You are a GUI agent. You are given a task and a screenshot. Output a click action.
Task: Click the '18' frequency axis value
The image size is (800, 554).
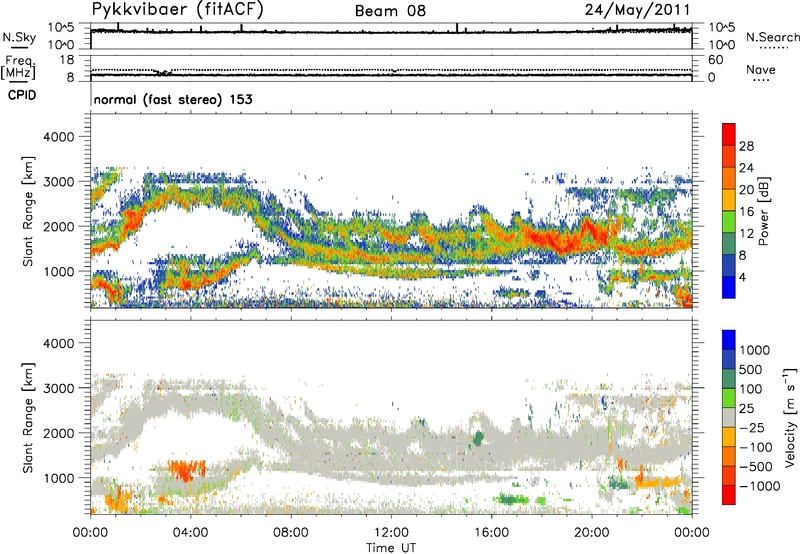(x=67, y=60)
